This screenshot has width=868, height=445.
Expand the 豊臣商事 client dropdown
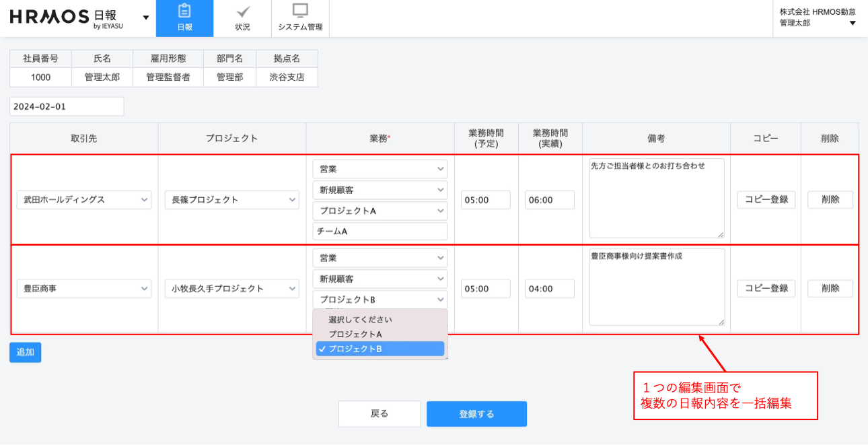point(84,289)
